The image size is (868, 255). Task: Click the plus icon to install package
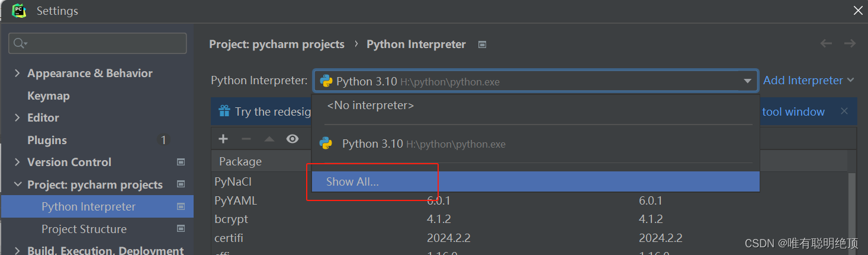tap(223, 139)
